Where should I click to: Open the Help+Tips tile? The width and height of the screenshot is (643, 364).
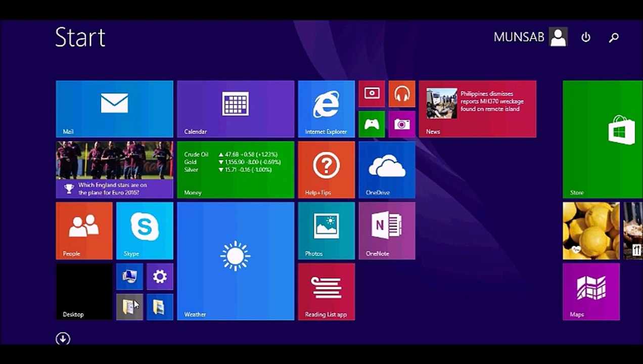(x=326, y=170)
